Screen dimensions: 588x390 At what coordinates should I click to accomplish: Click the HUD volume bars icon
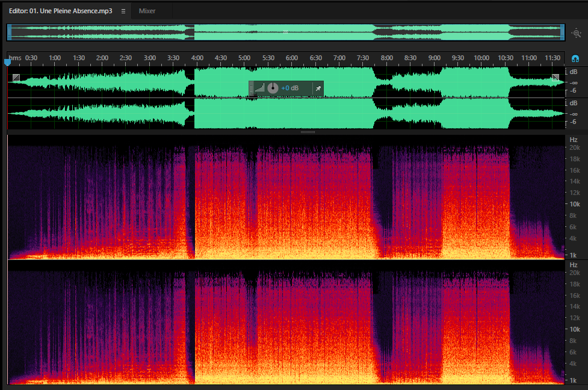point(259,88)
